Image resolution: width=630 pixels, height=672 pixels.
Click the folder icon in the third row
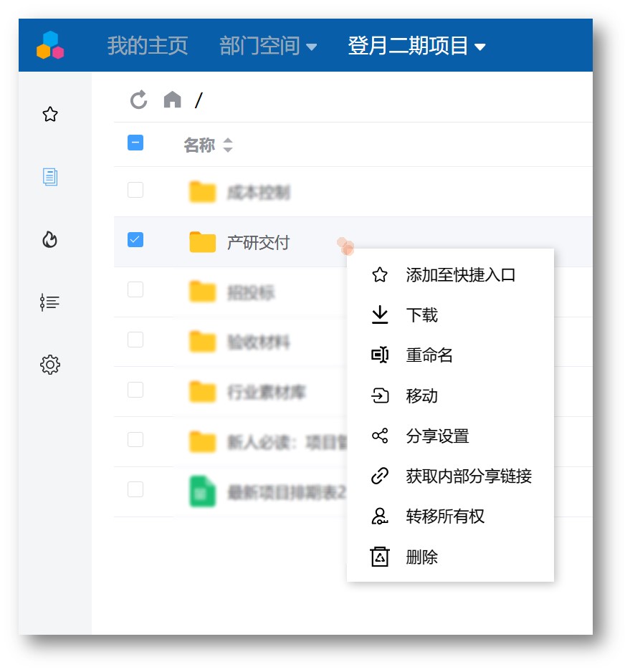pyautogui.click(x=202, y=292)
